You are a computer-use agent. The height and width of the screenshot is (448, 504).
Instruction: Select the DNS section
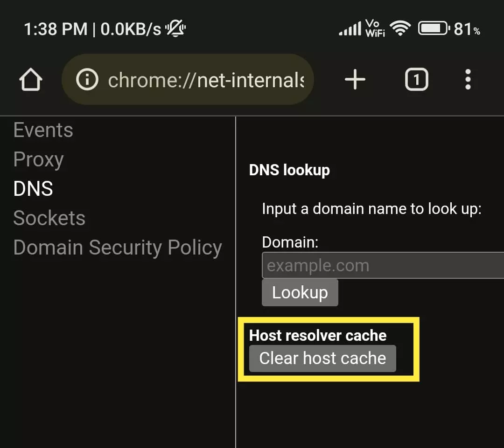coord(33,189)
